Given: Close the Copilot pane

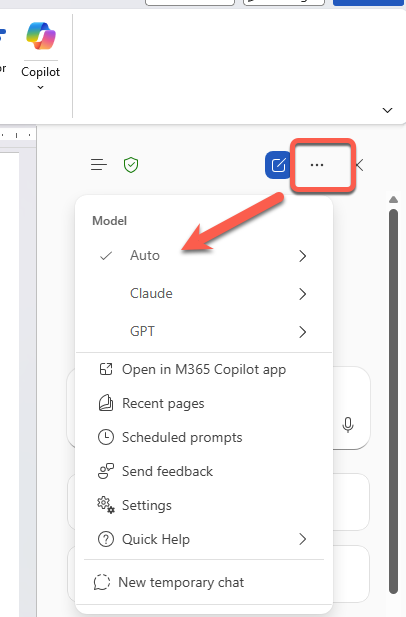Looking at the screenshot, I should coord(360,165).
